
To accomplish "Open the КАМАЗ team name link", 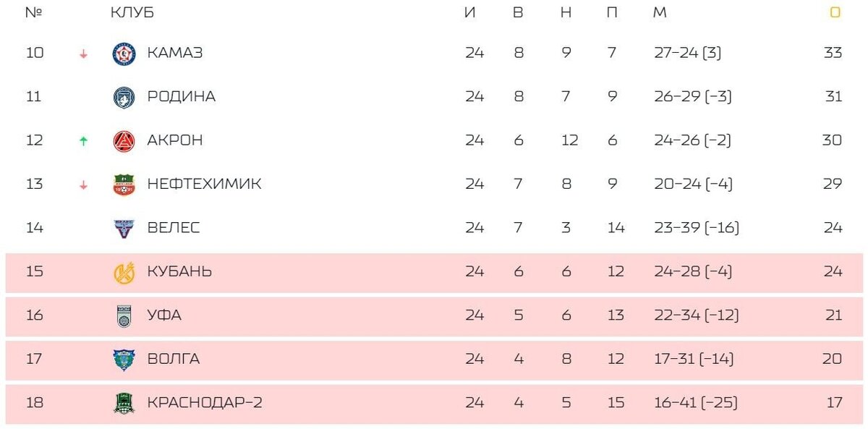I will pyautogui.click(x=174, y=53).
